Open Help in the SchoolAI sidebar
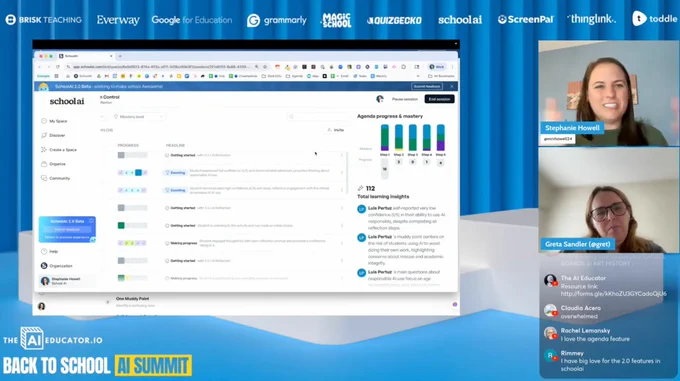Screen dimensions: 680x381 (x=49, y=251)
